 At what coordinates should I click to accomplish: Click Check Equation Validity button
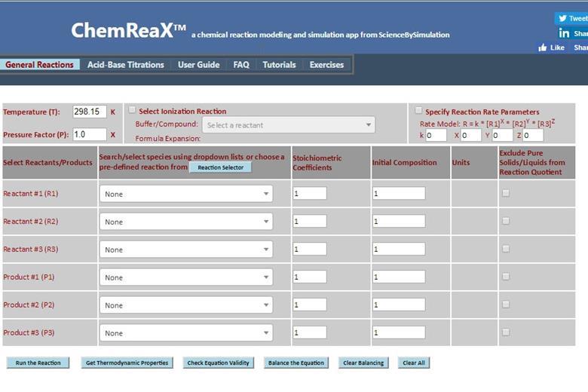coord(219,363)
